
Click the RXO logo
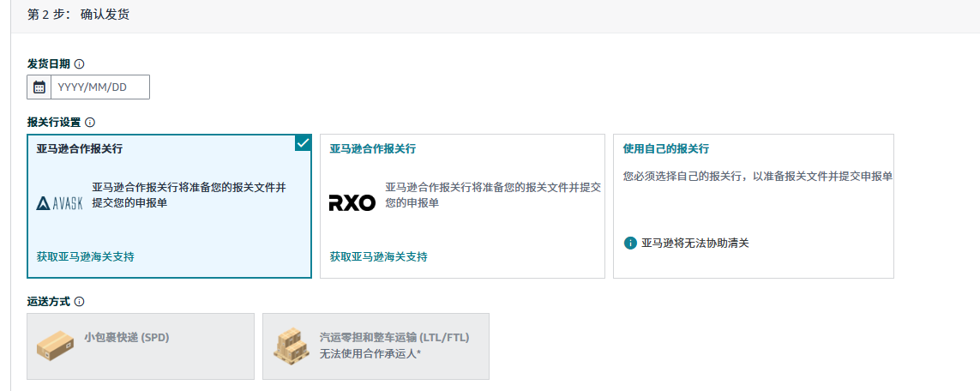352,203
